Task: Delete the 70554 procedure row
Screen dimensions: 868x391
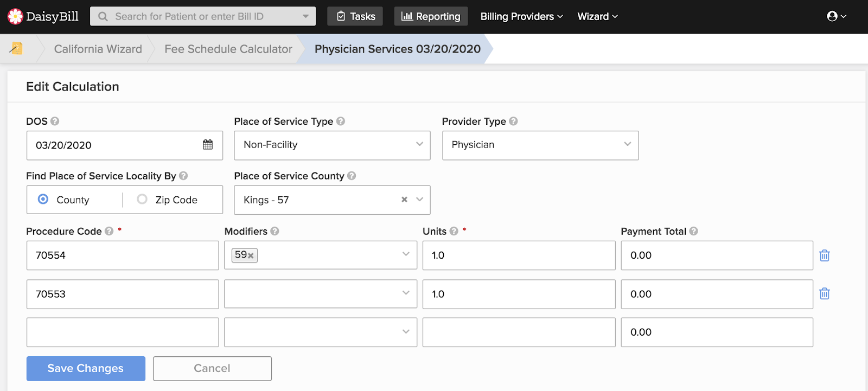Action: 825,255
